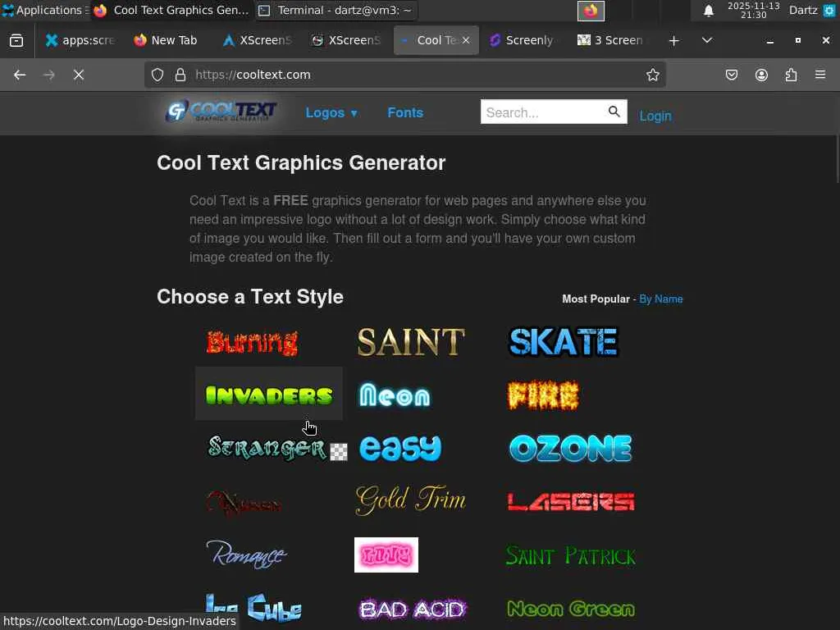Open the Fonts page link
The height and width of the screenshot is (630, 840).
click(405, 112)
